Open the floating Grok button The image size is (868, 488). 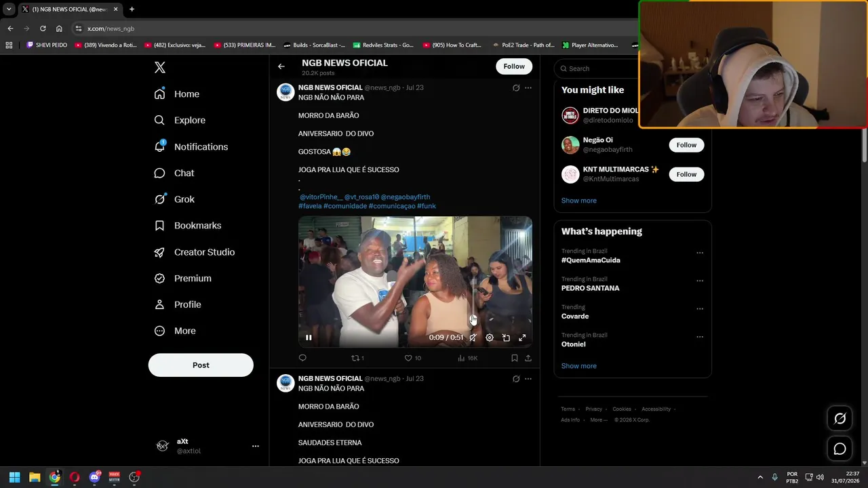(840, 419)
